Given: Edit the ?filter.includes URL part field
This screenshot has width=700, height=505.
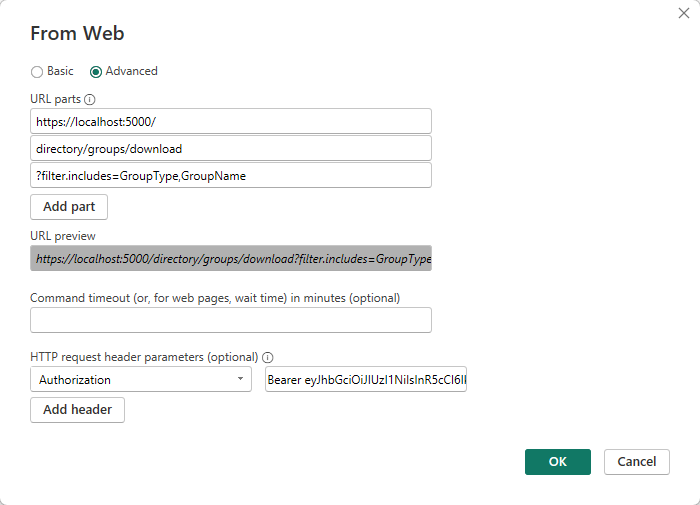Looking at the screenshot, I should [231, 175].
